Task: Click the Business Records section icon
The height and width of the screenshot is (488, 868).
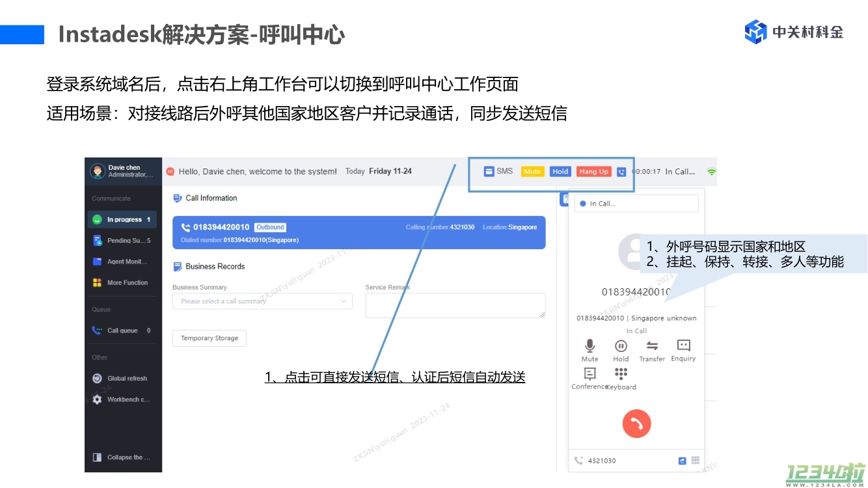Action: pyautogui.click(x=178, y=267)
